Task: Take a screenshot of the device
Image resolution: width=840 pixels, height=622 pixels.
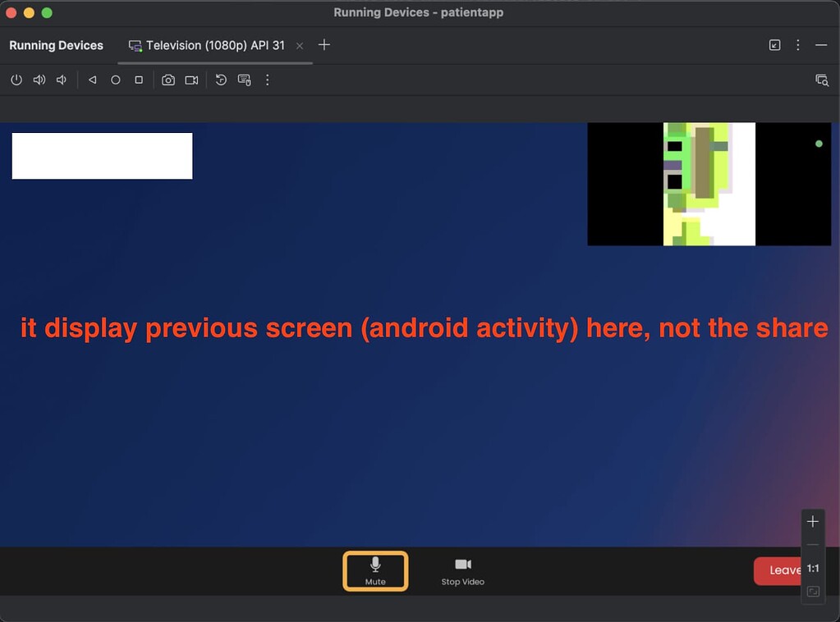Action: tap(168, 80)
